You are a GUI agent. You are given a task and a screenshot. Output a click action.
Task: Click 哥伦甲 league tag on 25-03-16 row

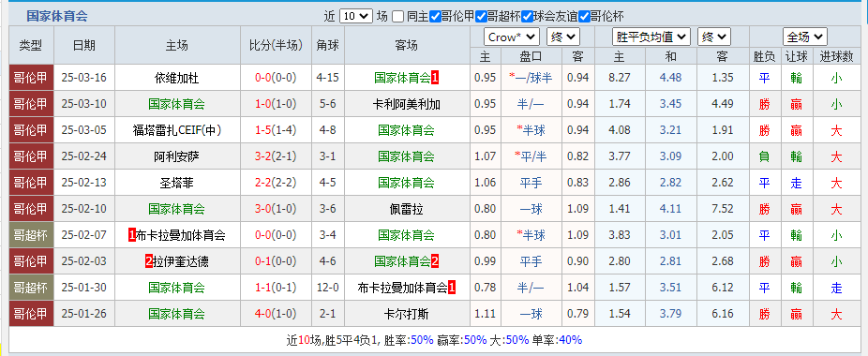(x=31, y=78)
